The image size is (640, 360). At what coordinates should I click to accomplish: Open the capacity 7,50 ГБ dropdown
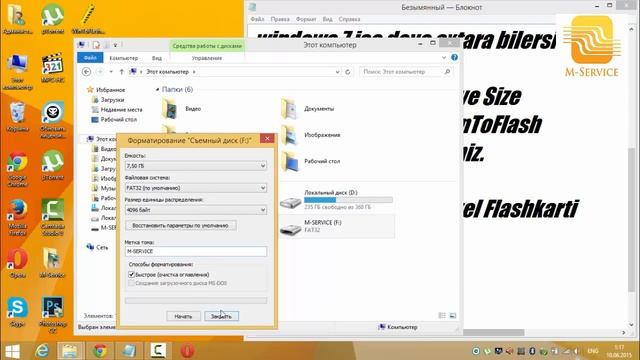tap(196, 166)
